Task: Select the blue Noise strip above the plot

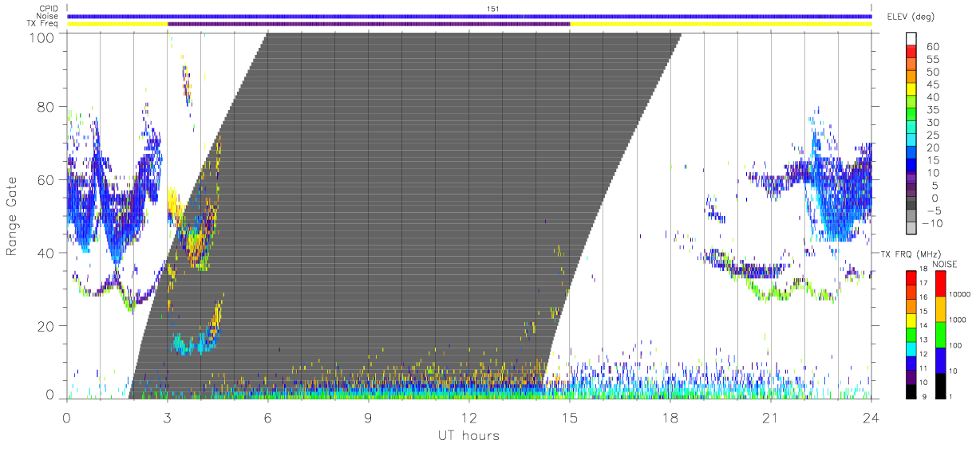Action: click(x=469, y=16)
